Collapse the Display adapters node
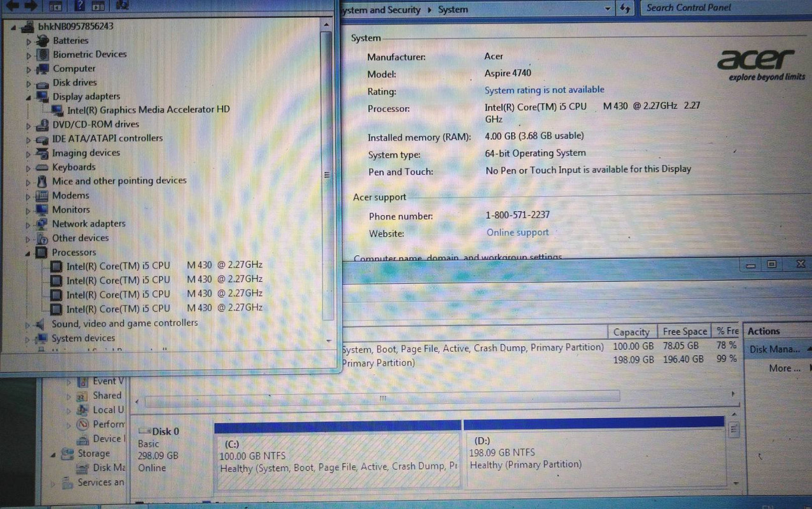Screen dimensions: 812x509 pos(29,97)
